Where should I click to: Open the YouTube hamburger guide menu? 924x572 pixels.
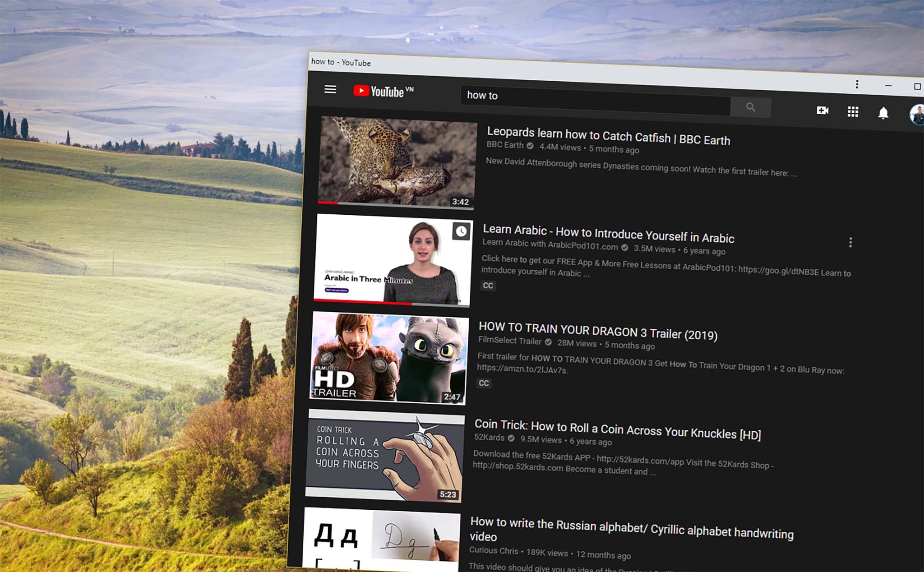coord(330,89)
